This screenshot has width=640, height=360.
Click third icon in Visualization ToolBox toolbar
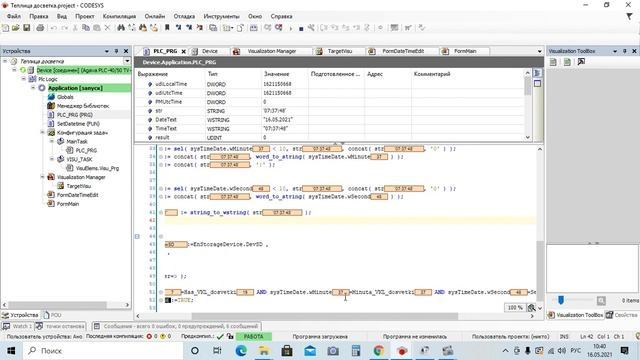click(581, 62)
